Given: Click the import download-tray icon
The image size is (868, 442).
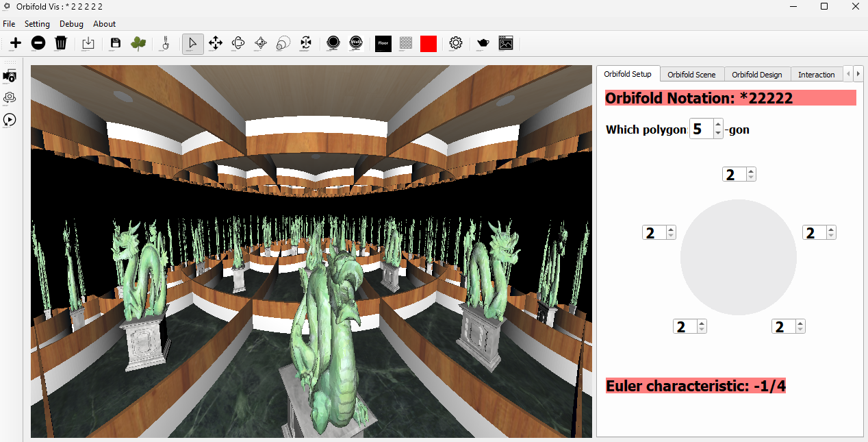Looking at the screenshot, I should [x=88, y=43].
